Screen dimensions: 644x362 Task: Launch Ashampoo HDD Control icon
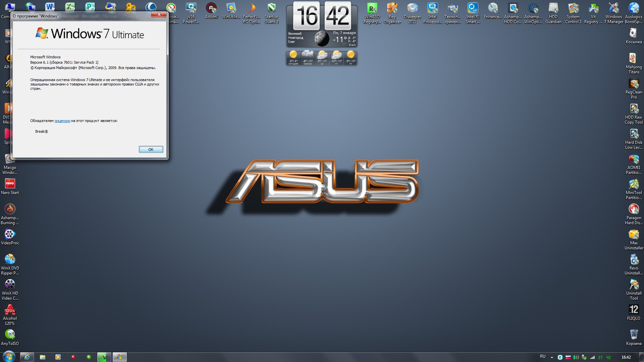[513, 13]
